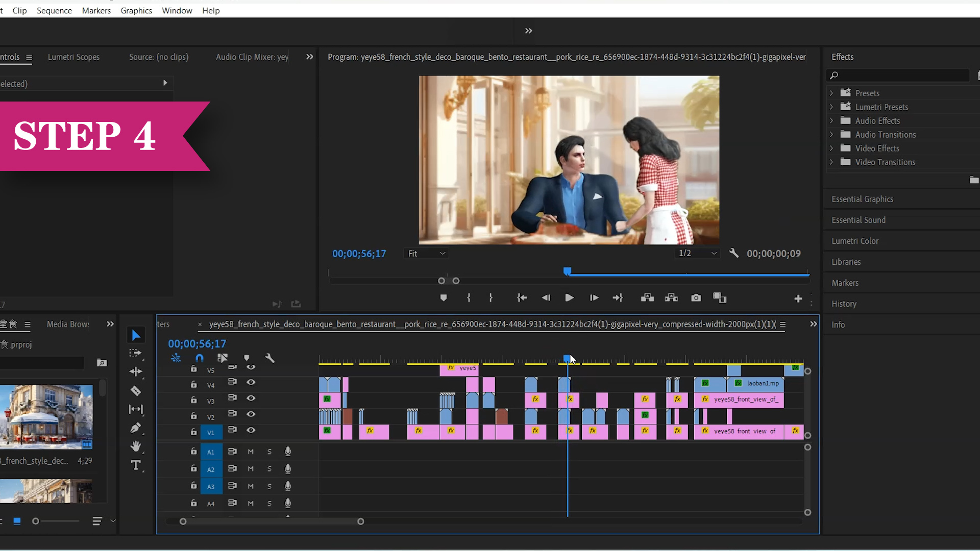Image resolution: width=980 pixels, height=551 pixels.
Task: Open the History panel
Action: pyautogui.click(x=844, y=304)
